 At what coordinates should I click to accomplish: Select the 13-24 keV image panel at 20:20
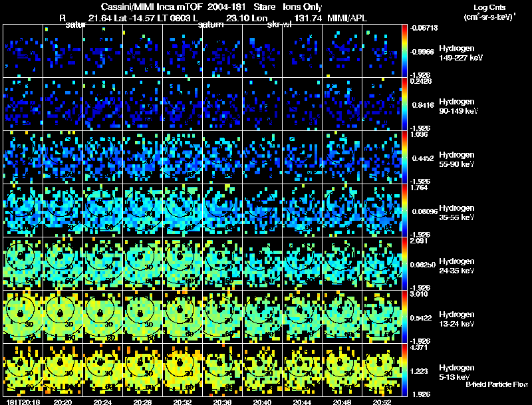tap(63, 317)
